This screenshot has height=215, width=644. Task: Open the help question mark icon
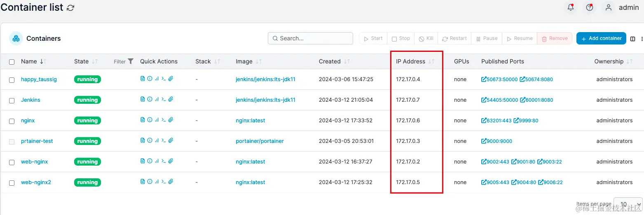(590, 7)
